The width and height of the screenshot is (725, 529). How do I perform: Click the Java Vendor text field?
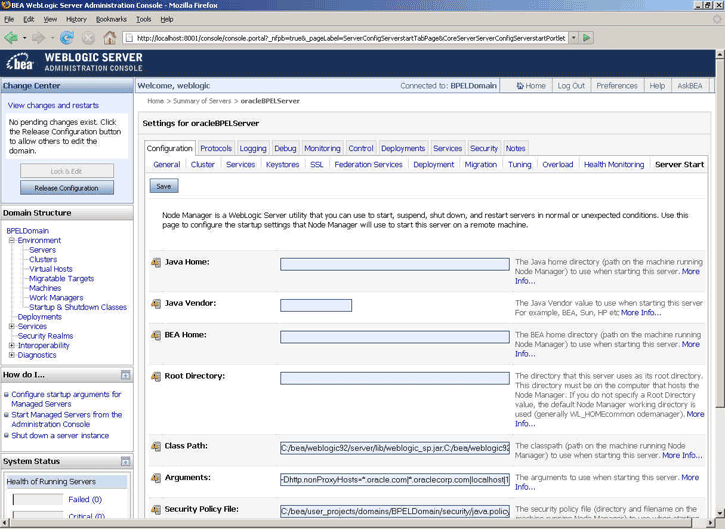[x=316, y=306]
